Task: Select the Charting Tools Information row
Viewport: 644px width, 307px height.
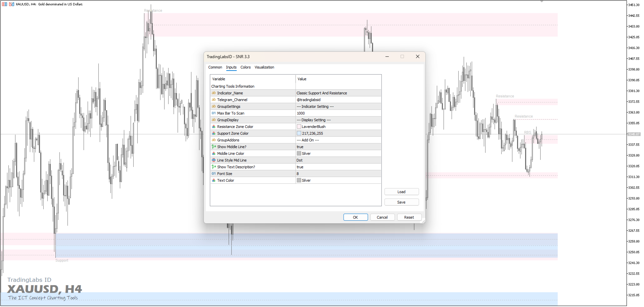Action: click(x=296, y=86)
